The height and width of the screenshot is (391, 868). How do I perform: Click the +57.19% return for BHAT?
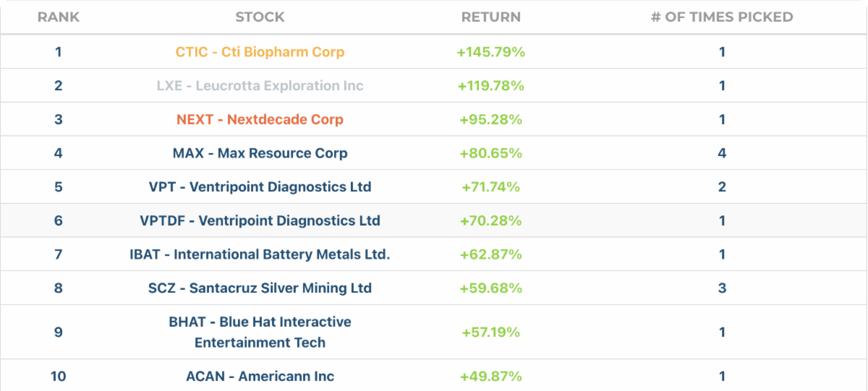pos(491,332)
